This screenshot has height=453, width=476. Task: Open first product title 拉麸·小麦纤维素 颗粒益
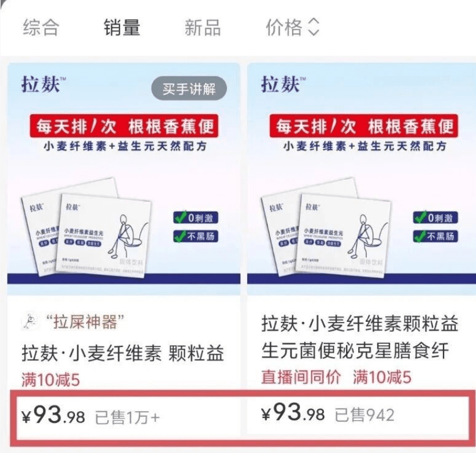pos(123,353)
